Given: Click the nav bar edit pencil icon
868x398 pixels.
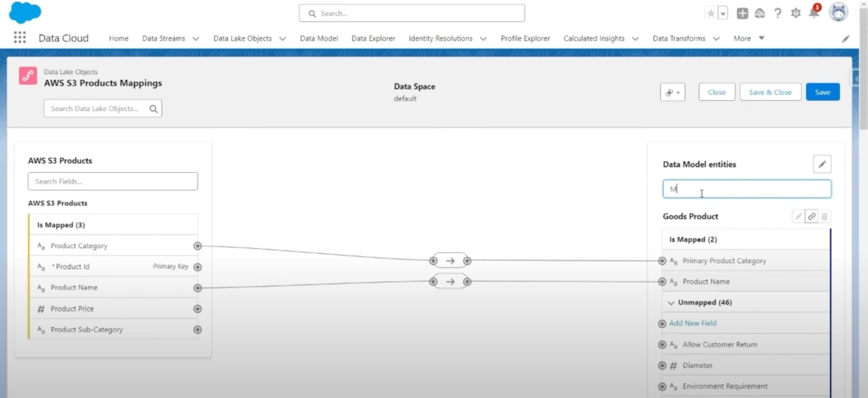Looking at the screenshot, I should pos(845,39).
